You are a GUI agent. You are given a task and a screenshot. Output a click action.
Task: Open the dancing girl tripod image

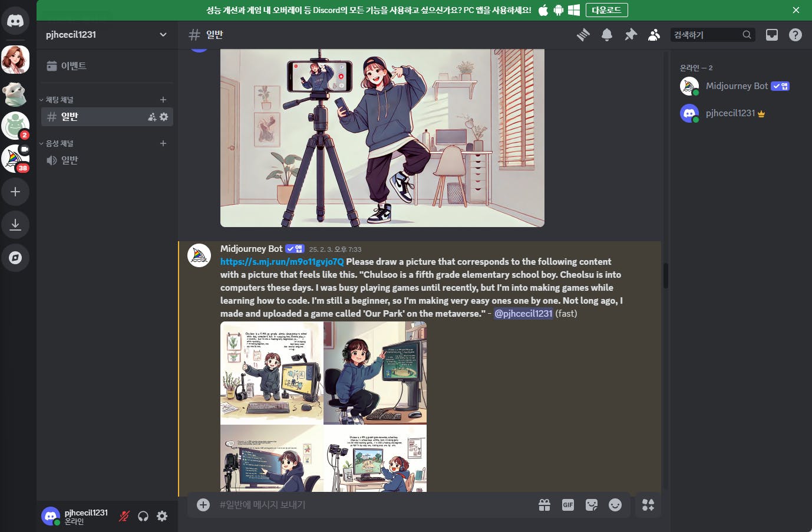[x=382, y=138]
